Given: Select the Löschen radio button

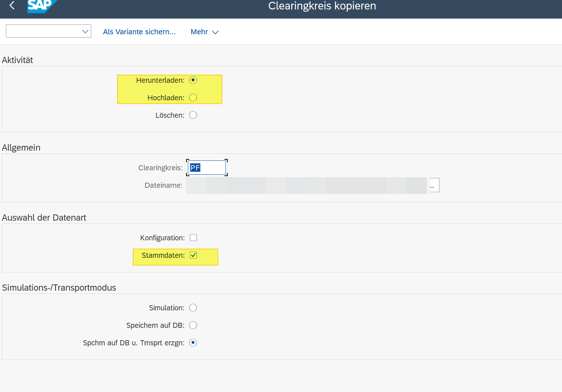Looking at the screenshot, I should click(193, 115).
